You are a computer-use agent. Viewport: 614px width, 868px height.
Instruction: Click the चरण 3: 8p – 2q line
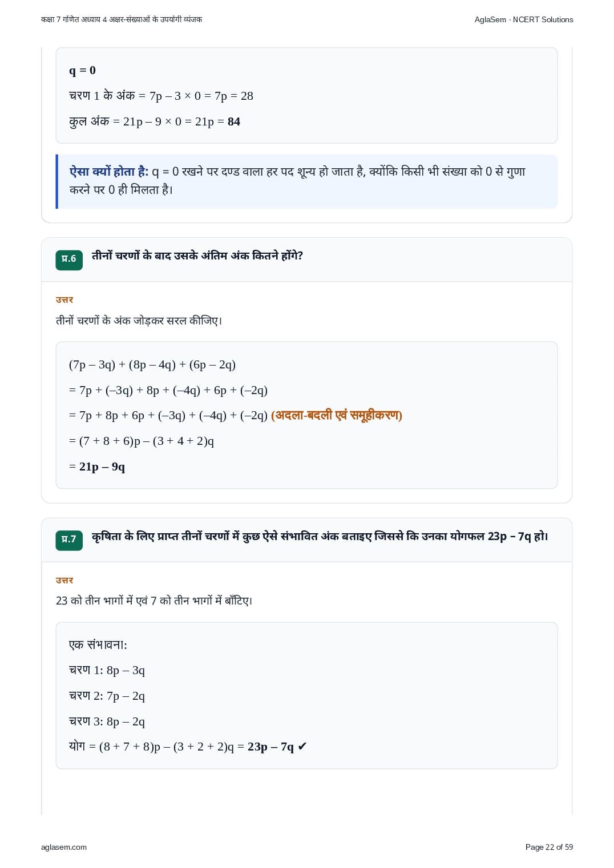107,721
